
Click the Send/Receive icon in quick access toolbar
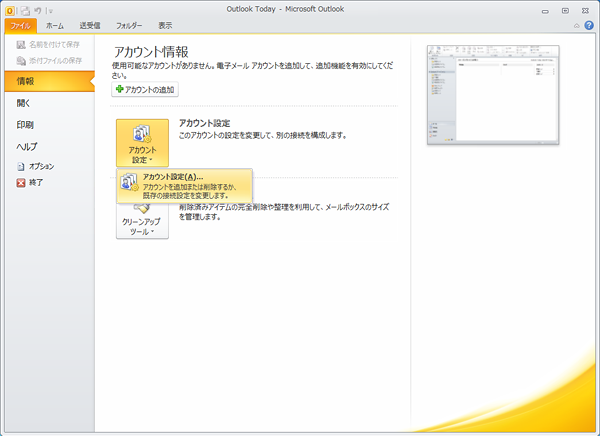(x=24, y=9)
